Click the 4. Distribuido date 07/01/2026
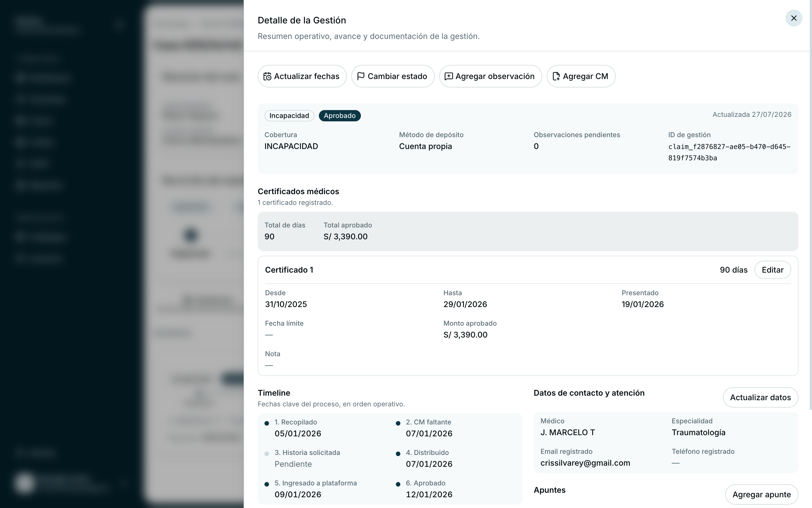 pos(429,464)
